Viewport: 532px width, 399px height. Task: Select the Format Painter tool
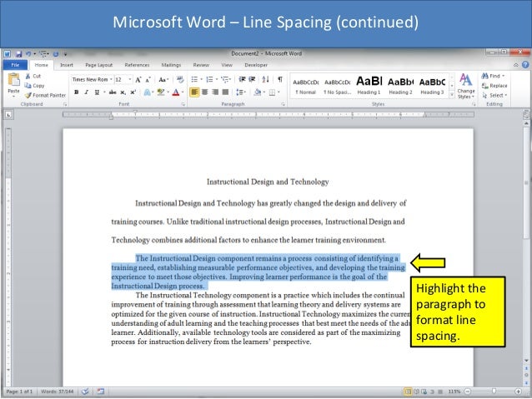(45, 95)
